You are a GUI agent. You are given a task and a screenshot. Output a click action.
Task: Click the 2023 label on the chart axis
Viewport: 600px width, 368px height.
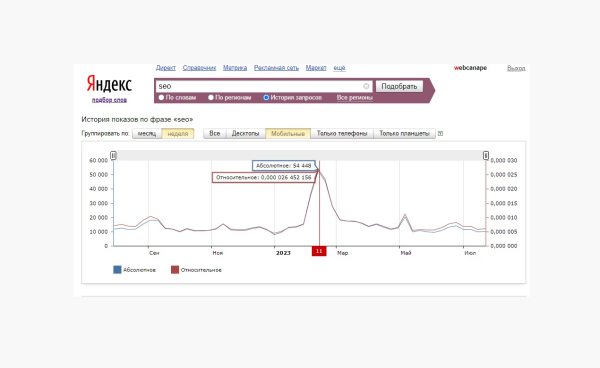[x=283, y=253]
